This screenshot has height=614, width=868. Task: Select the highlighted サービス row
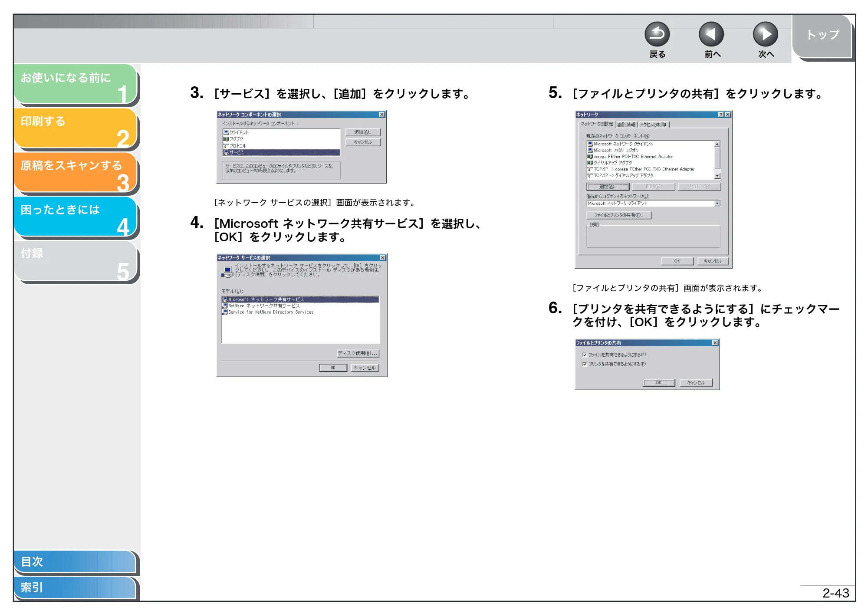coord(281,152)
